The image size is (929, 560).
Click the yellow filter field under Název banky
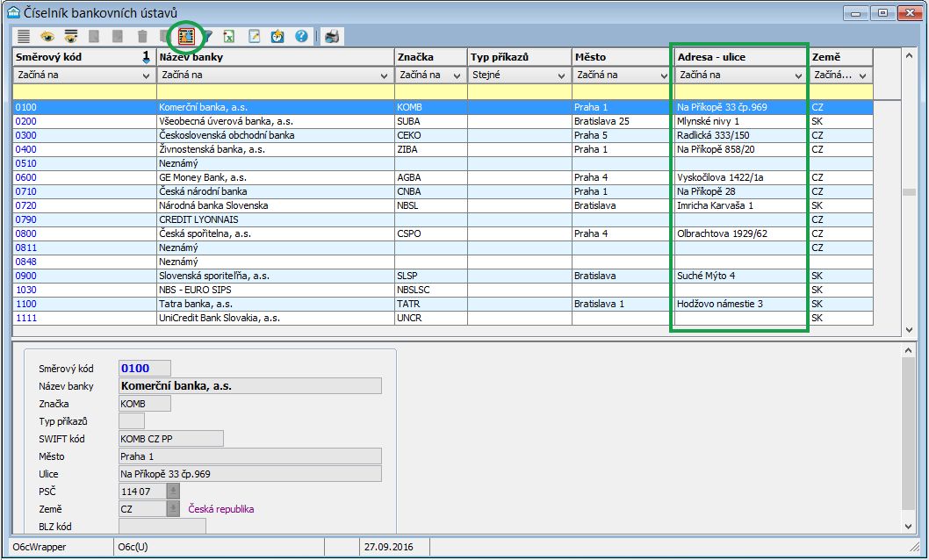point(275,91)
